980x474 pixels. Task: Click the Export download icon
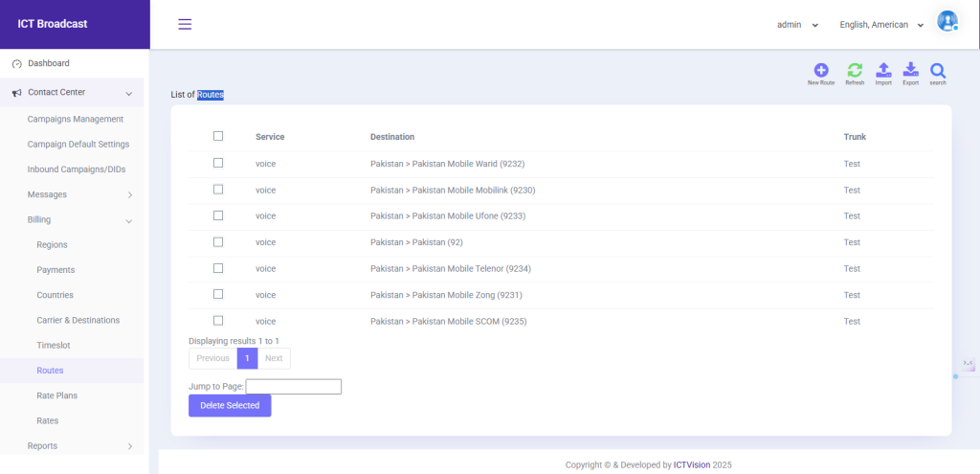(x=910, y=70)
